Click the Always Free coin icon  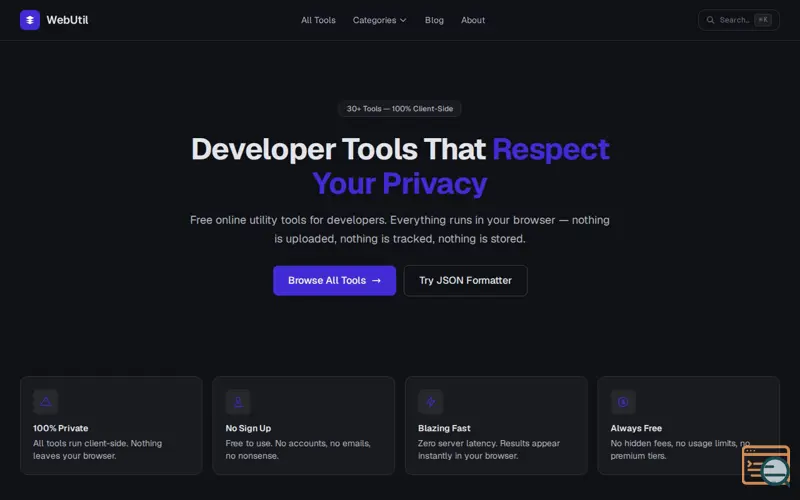point(623,402)
